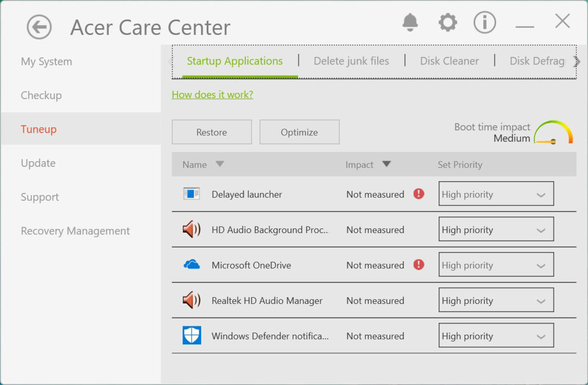588x385 pixels.
Task: Click the Microsoft OneDrive cloud icon
Action: 192,265
